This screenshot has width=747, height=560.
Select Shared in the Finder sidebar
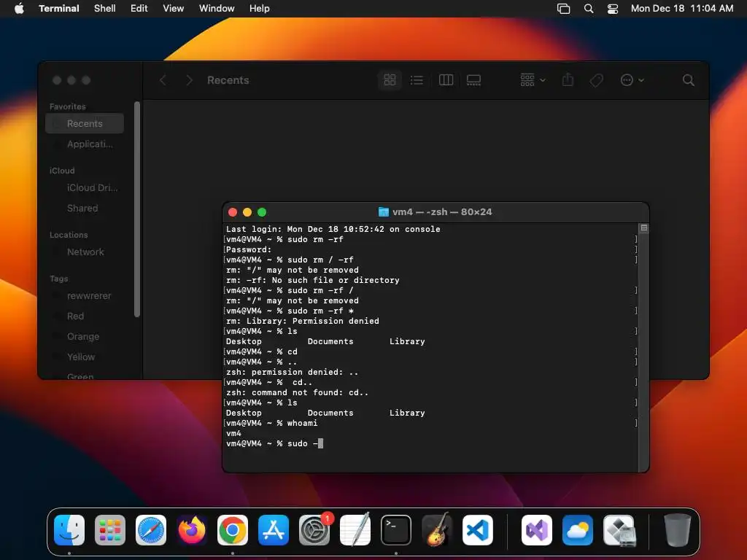85,208
